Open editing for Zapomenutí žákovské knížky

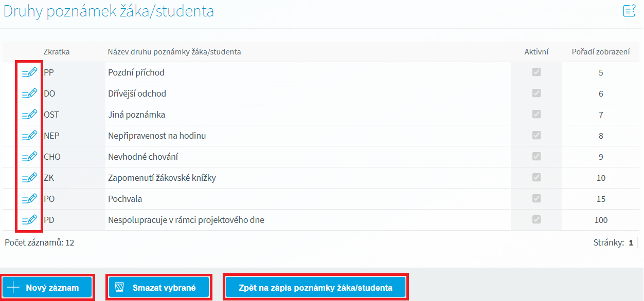coord(29,178)
